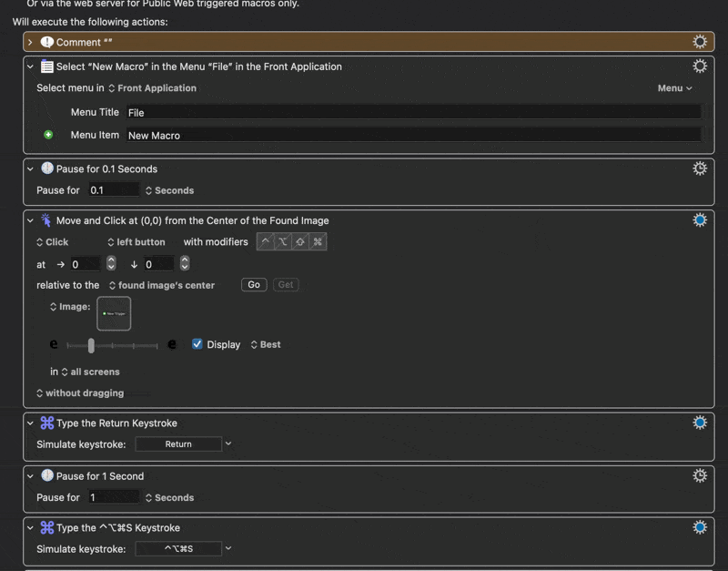The width and height of the screenshot is (728, 571).
Task: Toggle the Control modifier key button
Action: point(265,242)
